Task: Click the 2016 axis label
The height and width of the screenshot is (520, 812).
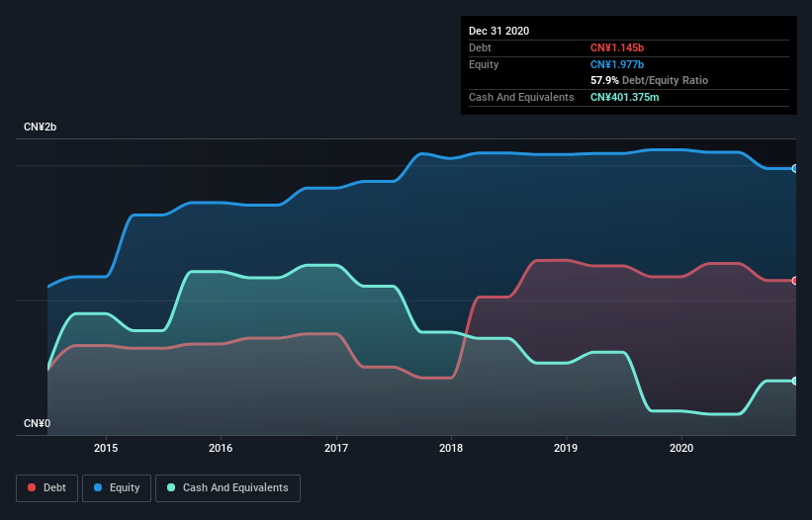Action: (221, 448)
